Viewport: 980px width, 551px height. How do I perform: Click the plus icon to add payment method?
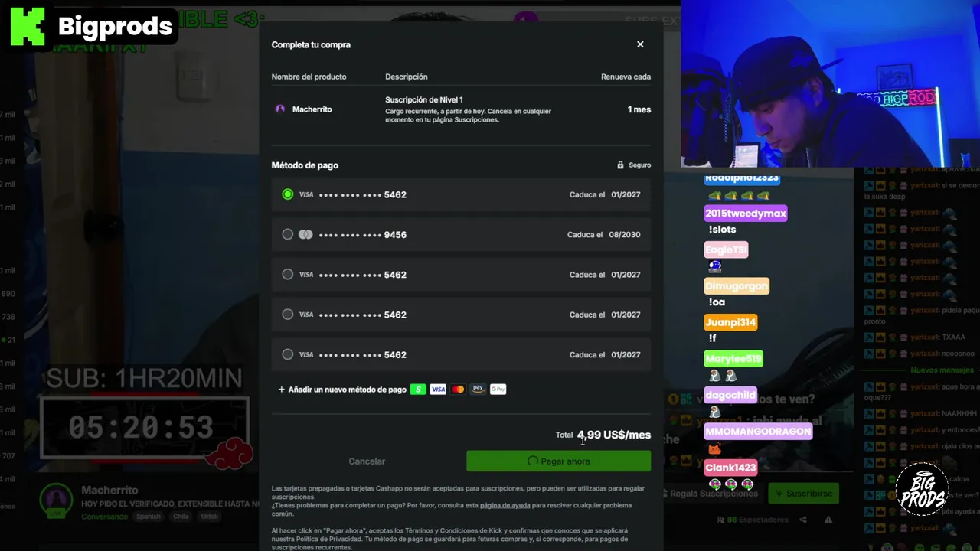(281, 390)
